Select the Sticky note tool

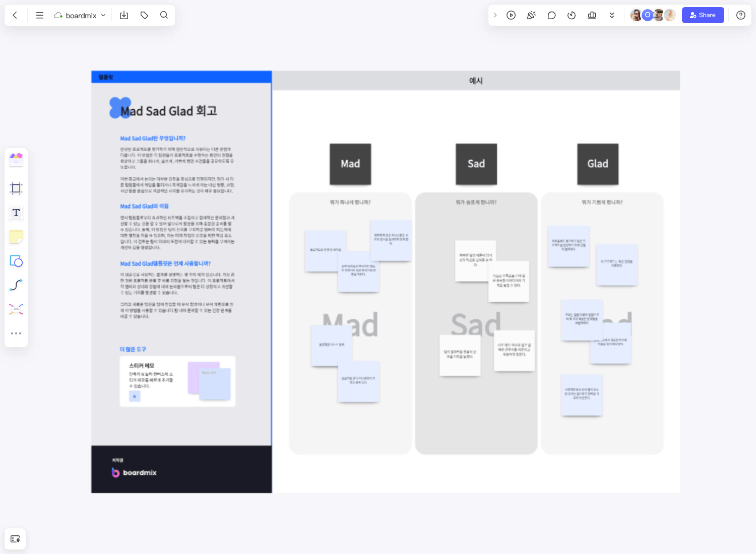point(16,237)
